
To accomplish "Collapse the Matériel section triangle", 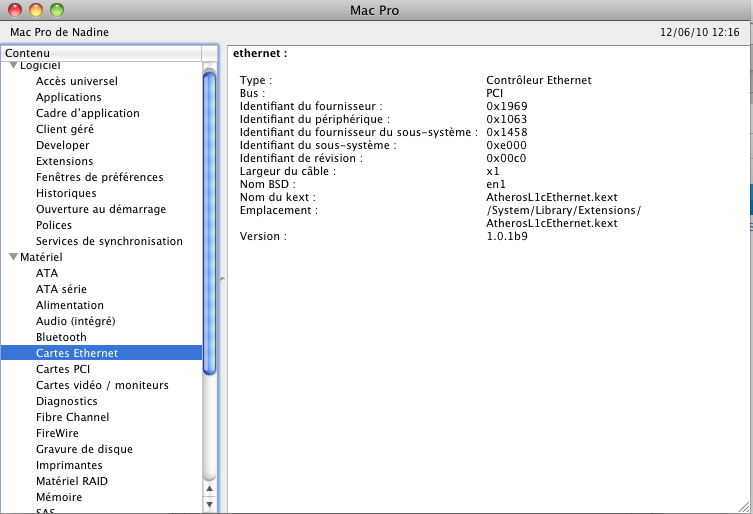I will click(13, 257).
